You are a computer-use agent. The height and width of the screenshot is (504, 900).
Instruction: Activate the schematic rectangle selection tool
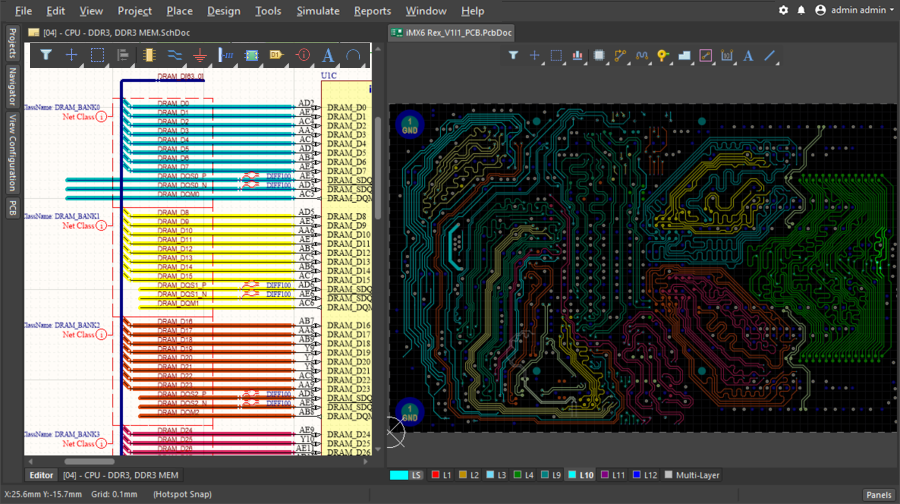[98, 55]
